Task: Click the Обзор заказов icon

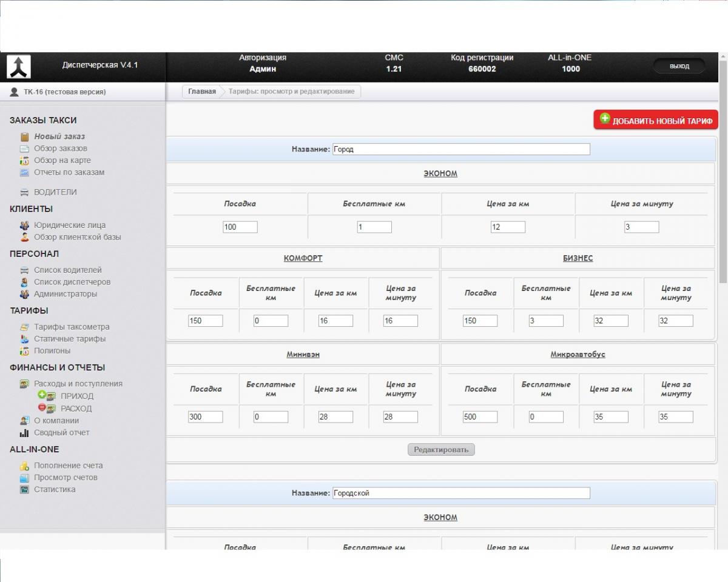Action: [x=24, y=149]
